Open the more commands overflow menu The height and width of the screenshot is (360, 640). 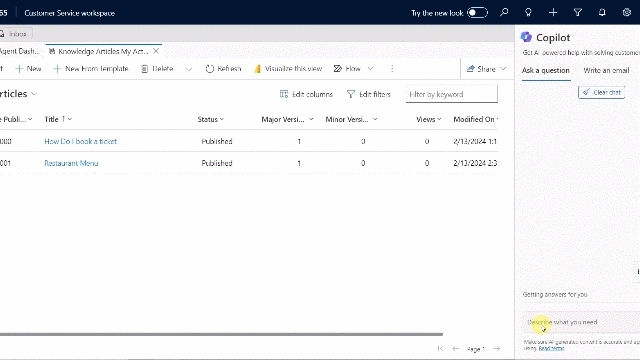[x=392, y=69]
